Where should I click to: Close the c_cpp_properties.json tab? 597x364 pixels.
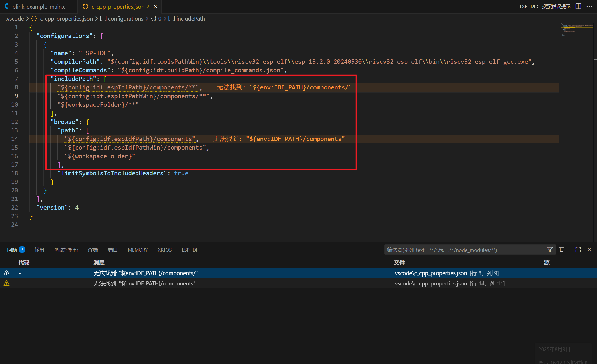click(155, 6)
